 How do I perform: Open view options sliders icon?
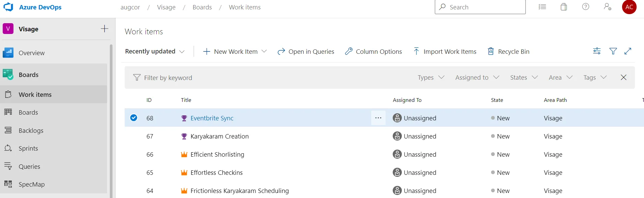click(597, 51)
